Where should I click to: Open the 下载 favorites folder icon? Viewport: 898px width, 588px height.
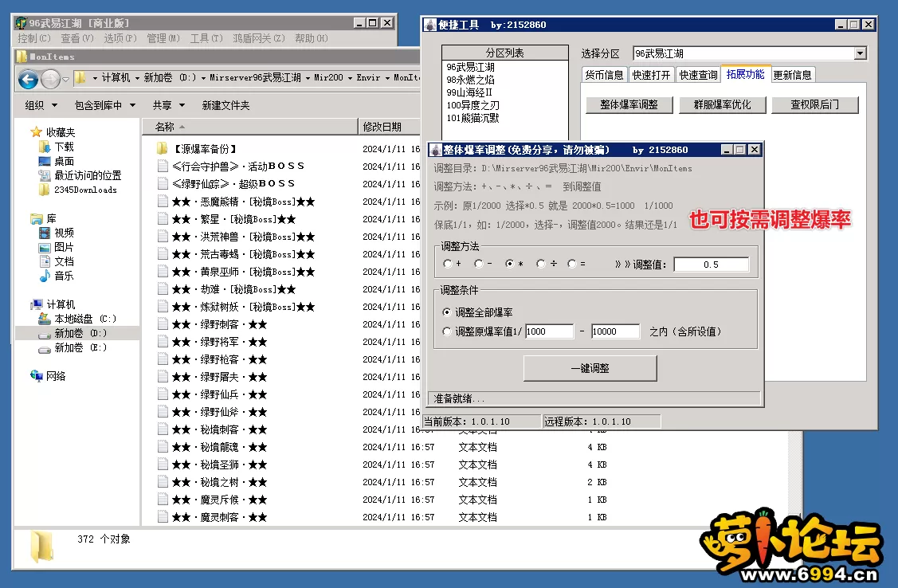click(x=45, y=147)
